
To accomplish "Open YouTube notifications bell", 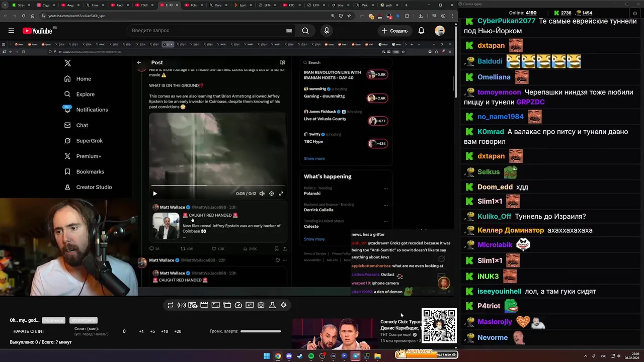I will (x=421, y=31).
